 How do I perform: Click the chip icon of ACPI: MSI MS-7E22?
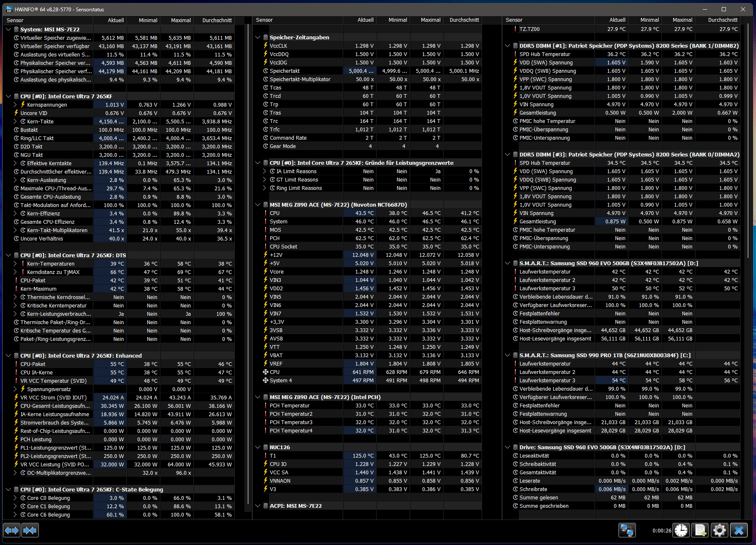[x=266, y=506]
